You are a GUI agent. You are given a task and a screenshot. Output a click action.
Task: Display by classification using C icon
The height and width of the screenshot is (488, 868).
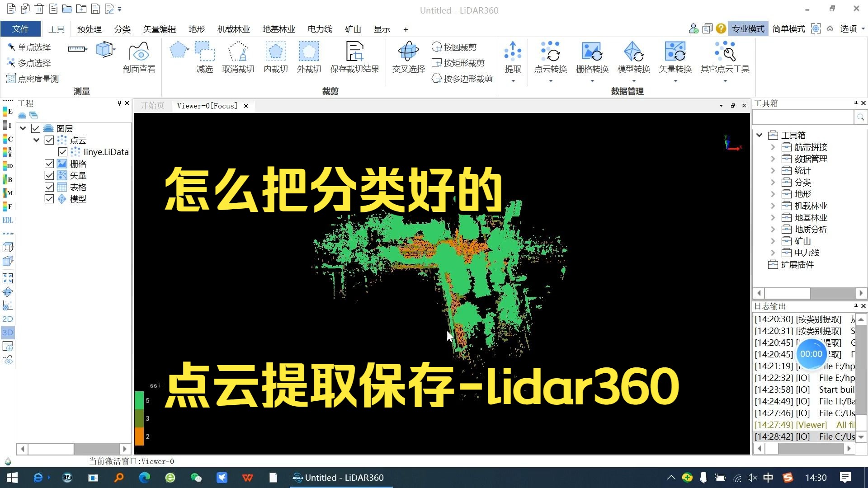point(8,139)
